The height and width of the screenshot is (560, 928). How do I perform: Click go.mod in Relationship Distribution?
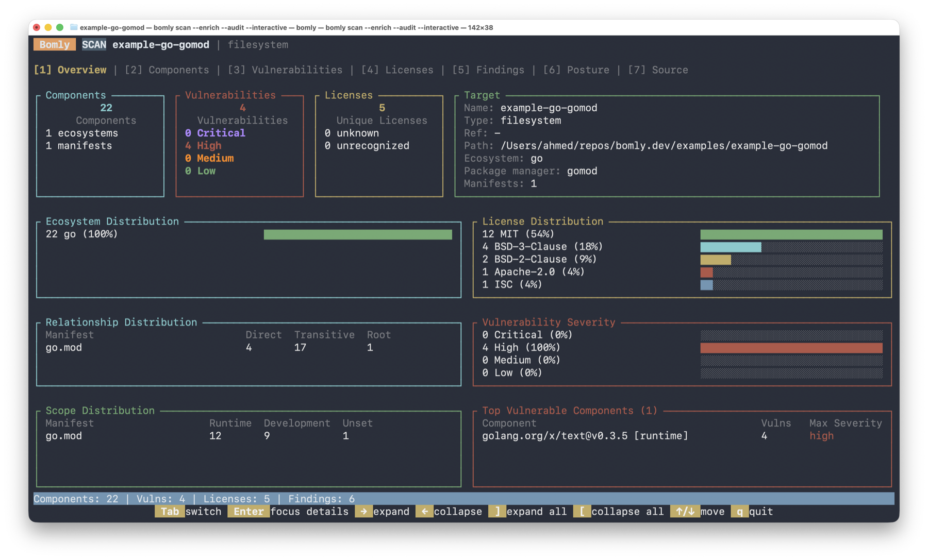pos(63,347)
